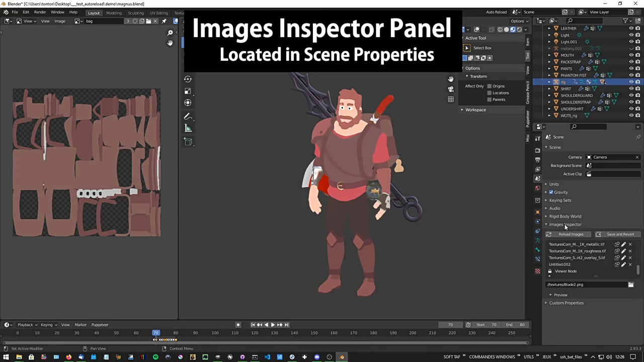This screenshot has width=644, height=362.
Task: Switch to the Sculpting workspace tab
Action: click(135, 13)
